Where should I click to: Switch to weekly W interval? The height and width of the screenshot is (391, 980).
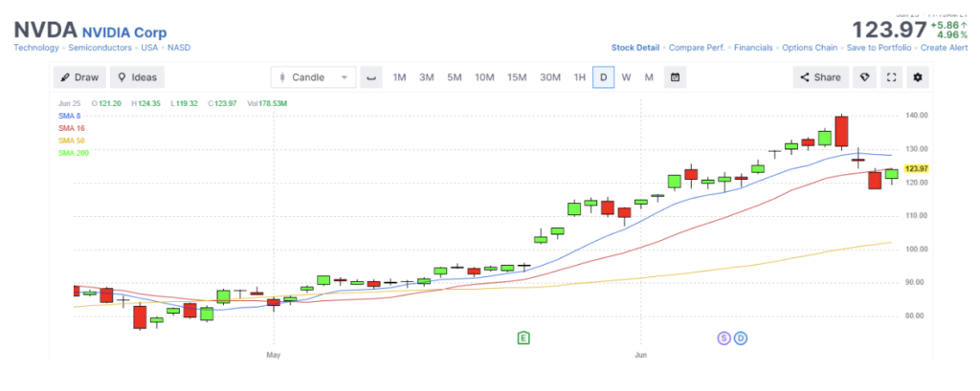pos(626,77)
